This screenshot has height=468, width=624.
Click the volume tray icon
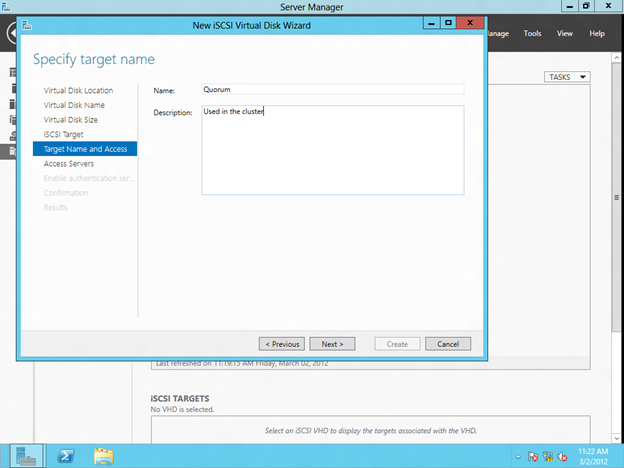pyautogui.click(x=563, y=457)
